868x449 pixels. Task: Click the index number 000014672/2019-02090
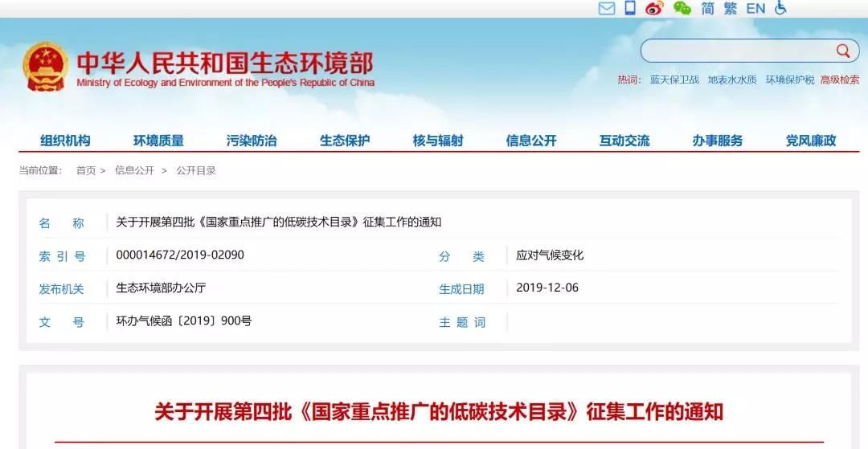180,255
